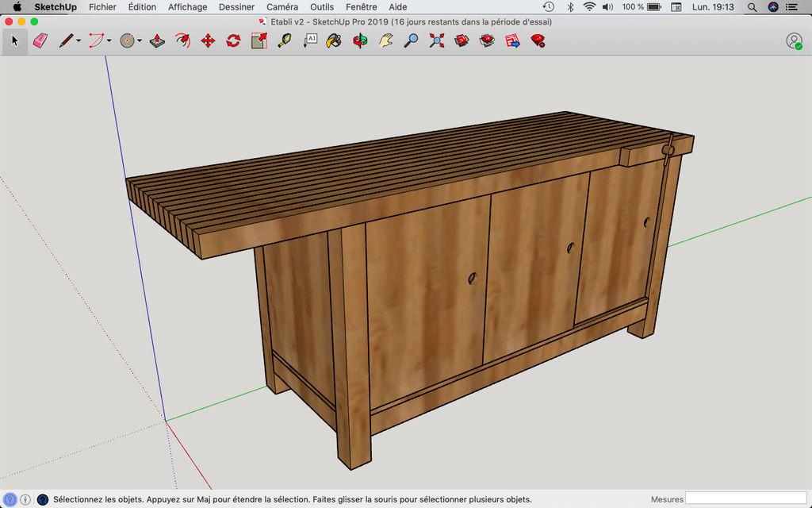This screenshot has width=812, height=508.
Task: Click the help question mark in status bar
Action: point(43,499)
